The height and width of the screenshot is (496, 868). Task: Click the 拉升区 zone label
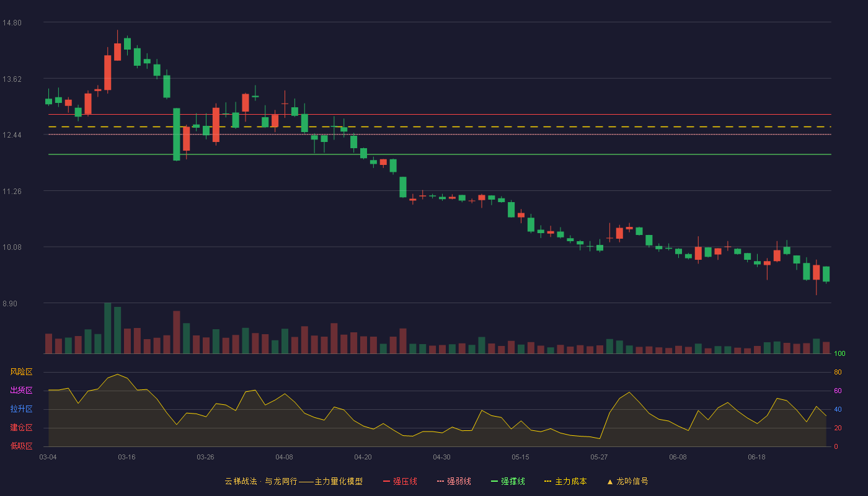[21, 409]
